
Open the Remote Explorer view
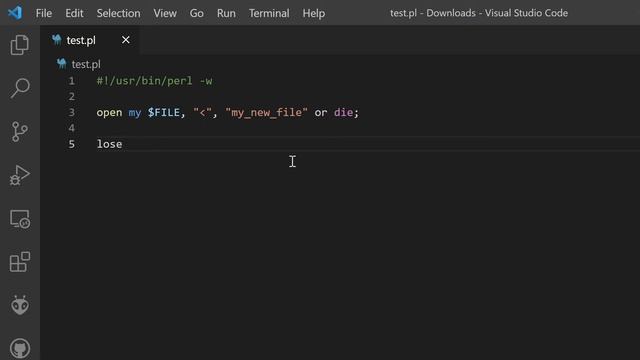[x=20, y=219]
